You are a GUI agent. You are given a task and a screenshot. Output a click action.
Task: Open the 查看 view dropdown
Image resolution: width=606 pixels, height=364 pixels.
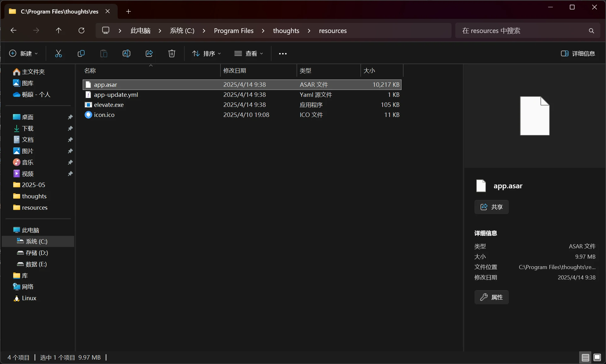[x=249, y=53]
